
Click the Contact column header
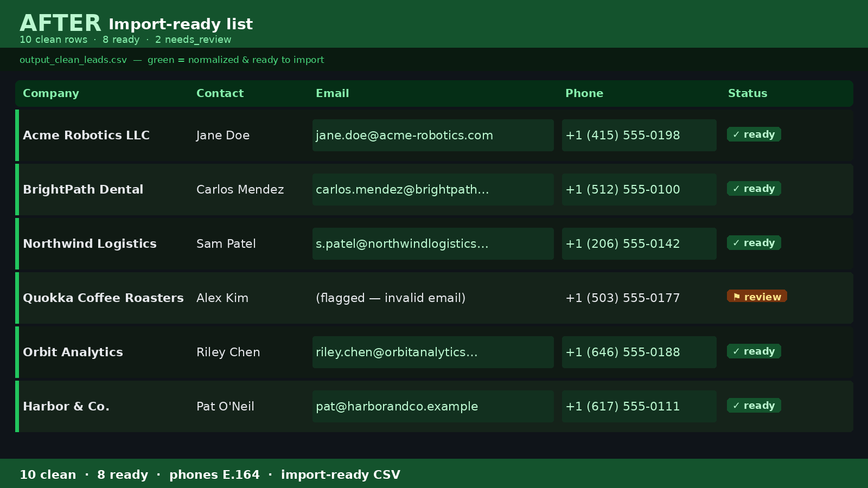pyautogui.click(x=220, y=93)
